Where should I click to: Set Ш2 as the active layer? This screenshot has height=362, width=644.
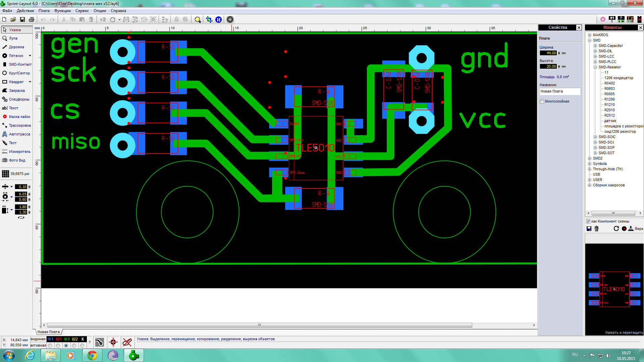pyautogui.click(x=74, y=346)
